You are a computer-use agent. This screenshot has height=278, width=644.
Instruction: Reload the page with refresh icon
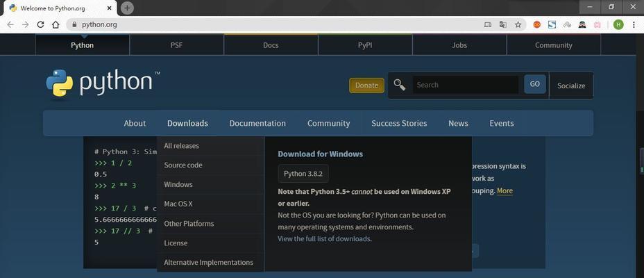click(x=40, y=25)
